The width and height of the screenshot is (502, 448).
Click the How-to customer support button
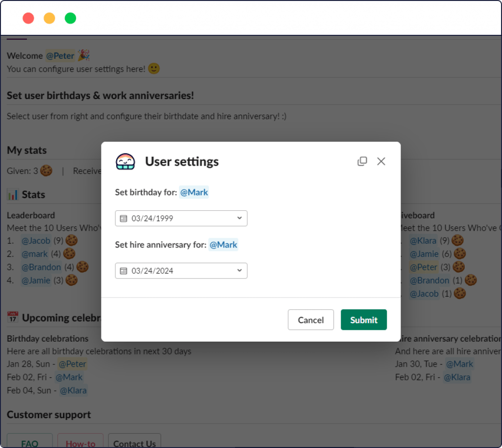click(x=80, y=443)
